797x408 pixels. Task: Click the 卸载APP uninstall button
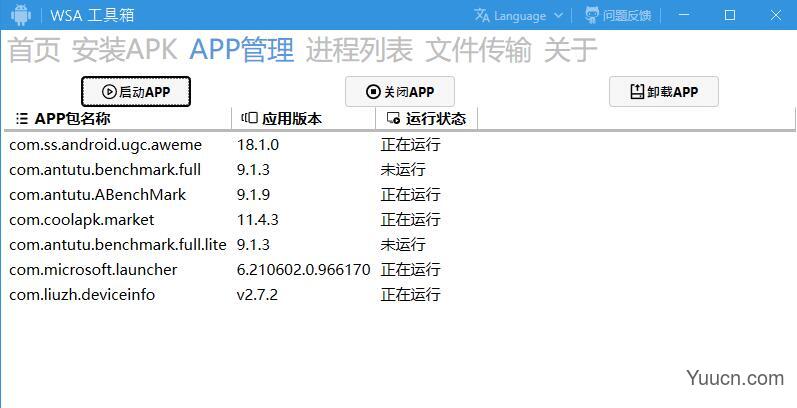(663, 92)
